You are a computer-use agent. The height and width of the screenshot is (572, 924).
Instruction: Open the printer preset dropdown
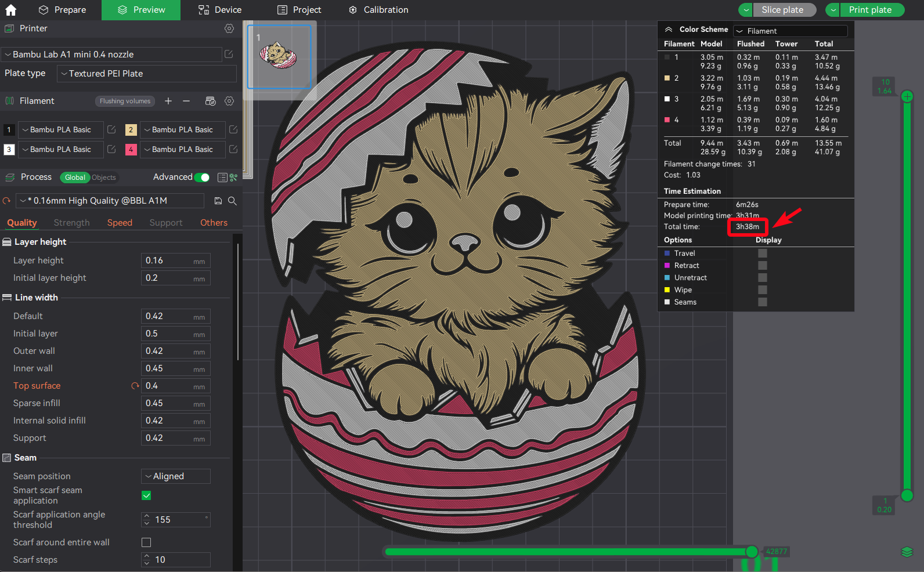pyautogui.click(x=111, y=55)
